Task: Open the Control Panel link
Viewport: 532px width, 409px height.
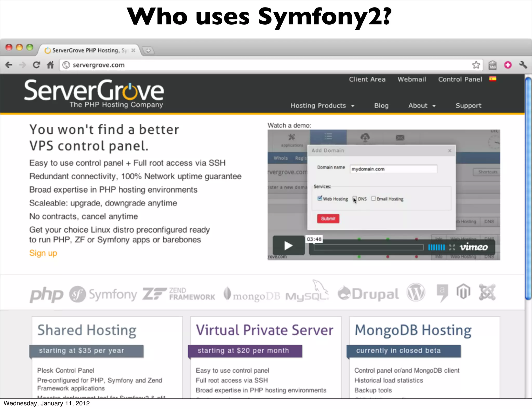Action: point(460,79)
